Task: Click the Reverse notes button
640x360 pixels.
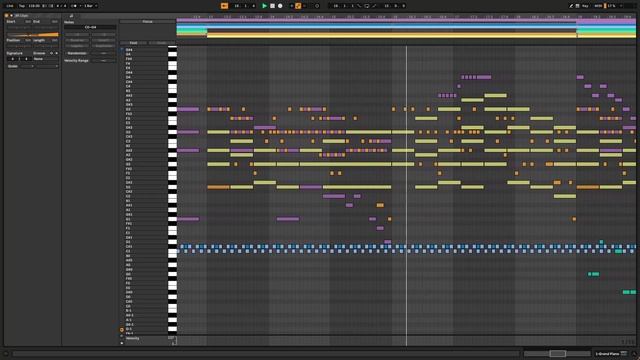Action: tap(77, 40)
